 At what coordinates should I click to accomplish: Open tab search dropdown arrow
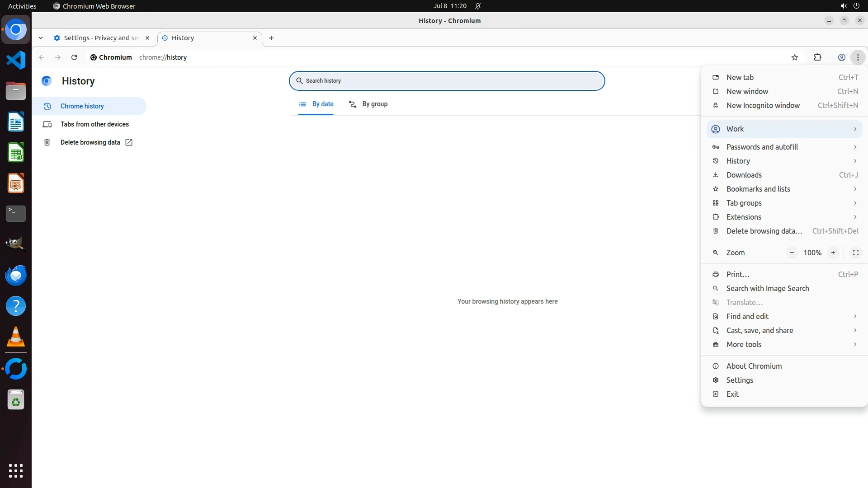point(41,38)
